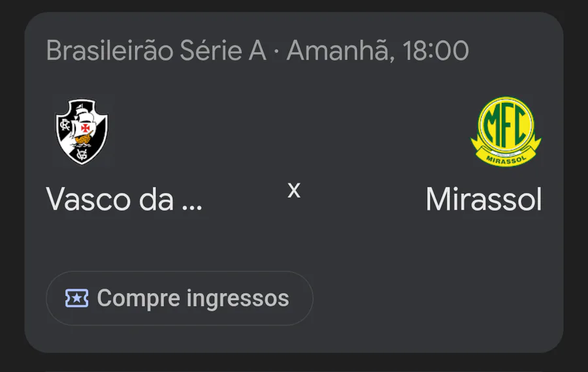Open the "Vasco da ..." team name
Image resolution: width=588 pixels, height=372 pixels.
pos(124,200)
